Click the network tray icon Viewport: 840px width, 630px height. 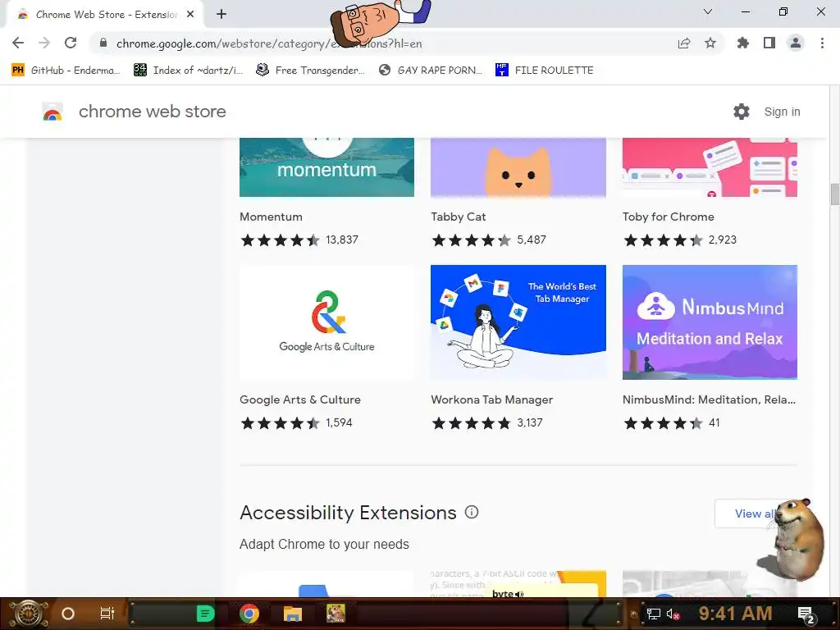coord(654,614)
